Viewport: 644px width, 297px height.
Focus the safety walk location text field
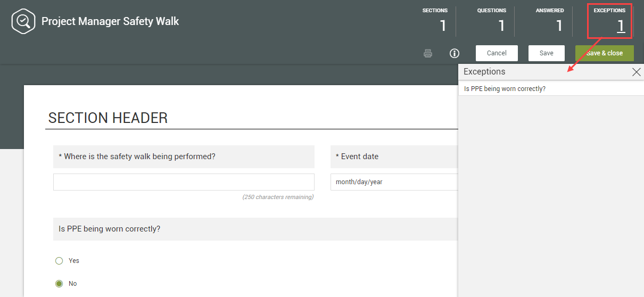click(184, 182)
